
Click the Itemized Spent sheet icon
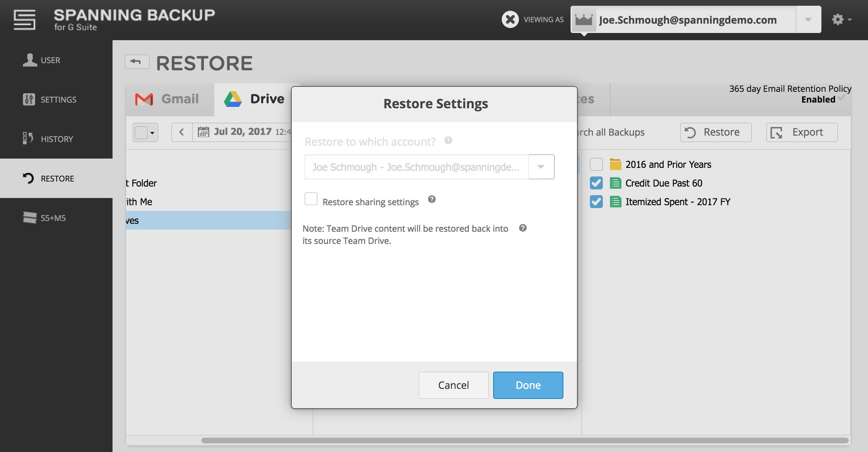click(615, 202)
